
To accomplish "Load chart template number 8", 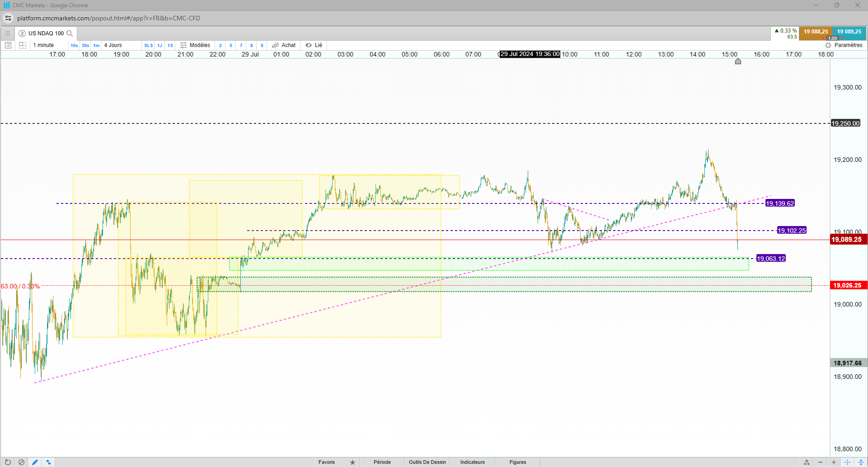I will pyautogui.click(x=252, y=45).
